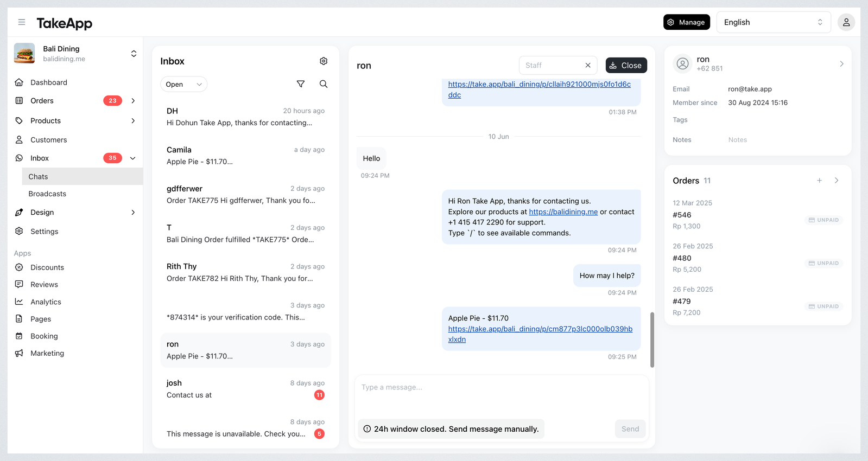Click the Inbox 35 count badge

[x=112, y=158]
